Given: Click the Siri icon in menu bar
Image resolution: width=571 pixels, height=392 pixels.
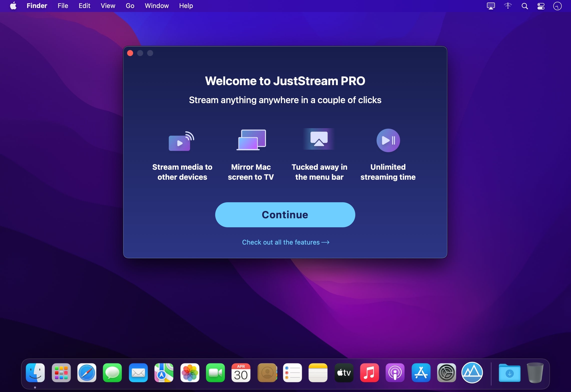Looking at the screenshot, I should click(557, 6).
